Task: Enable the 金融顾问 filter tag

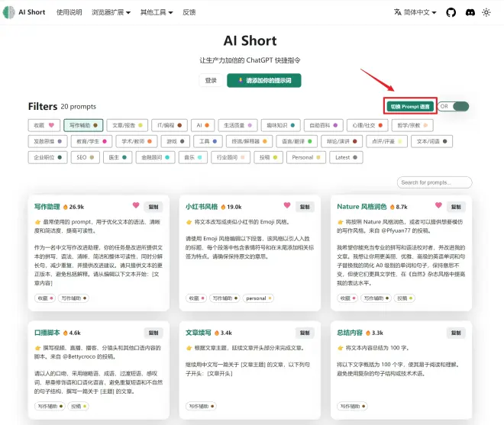Action: click(x=155, y=157)
